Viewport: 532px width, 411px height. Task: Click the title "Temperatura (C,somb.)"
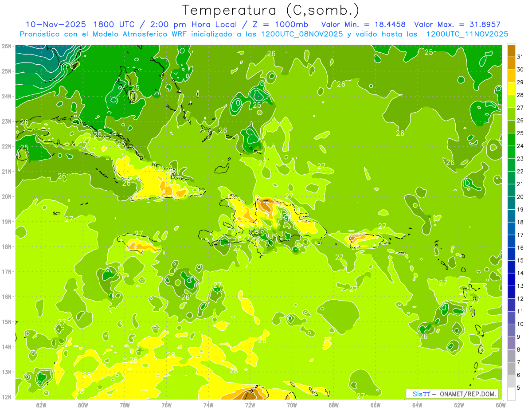click(271, 11)
